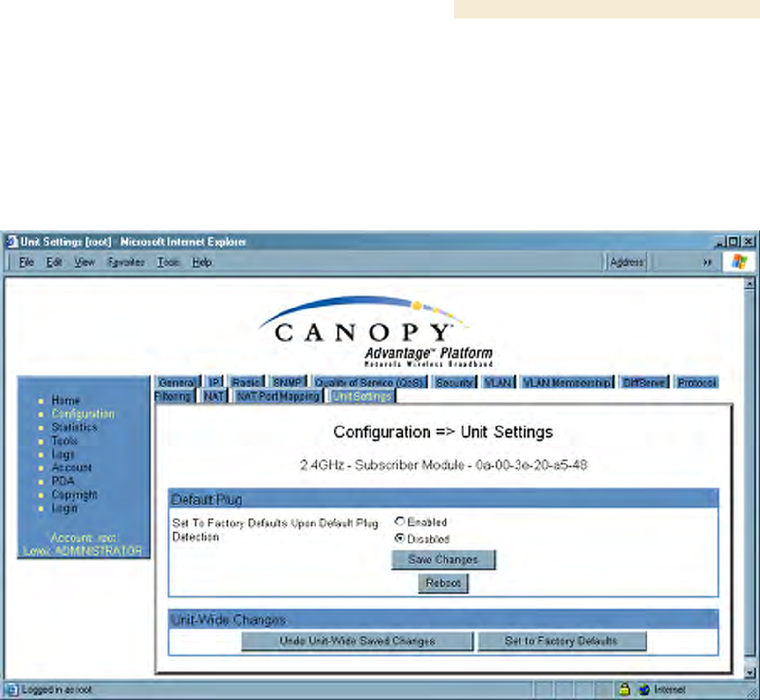This screenshot has height=700, width=760.
Task: Open the File menu
Action: point(26,262)
